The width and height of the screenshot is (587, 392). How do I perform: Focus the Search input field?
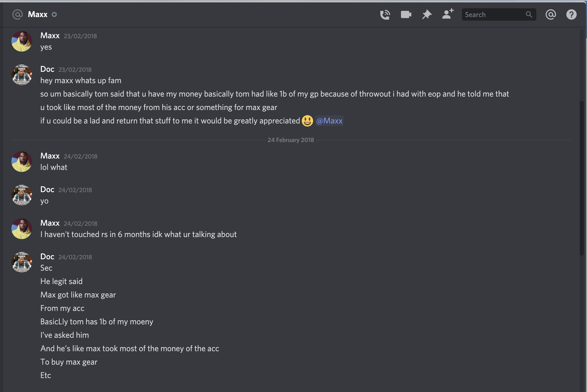click(x=499, y=14)
